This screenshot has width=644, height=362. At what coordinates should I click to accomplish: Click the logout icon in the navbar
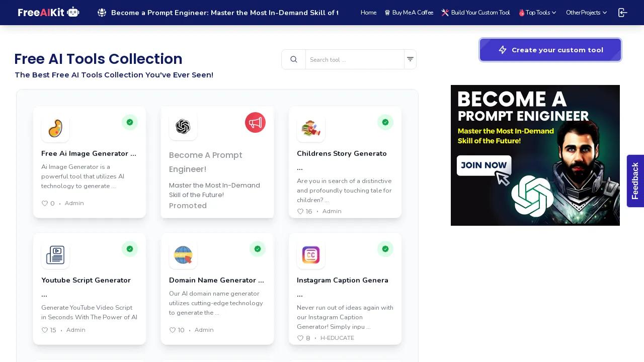[622, 13]
